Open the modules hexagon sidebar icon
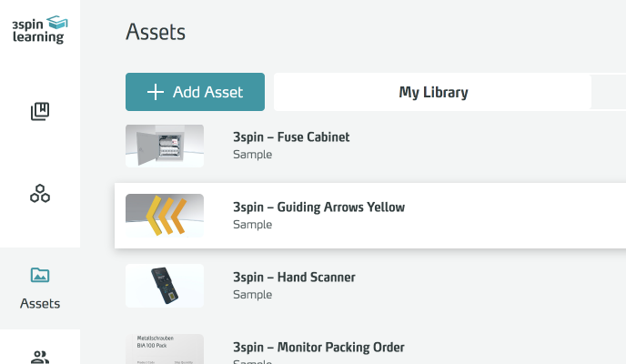 click(x=40, y=193)
